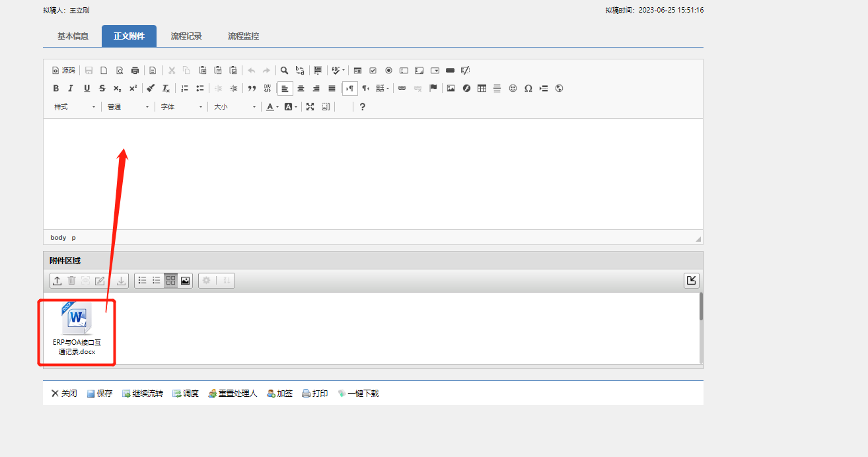Click Paste as plain text icon

[217, 70]
